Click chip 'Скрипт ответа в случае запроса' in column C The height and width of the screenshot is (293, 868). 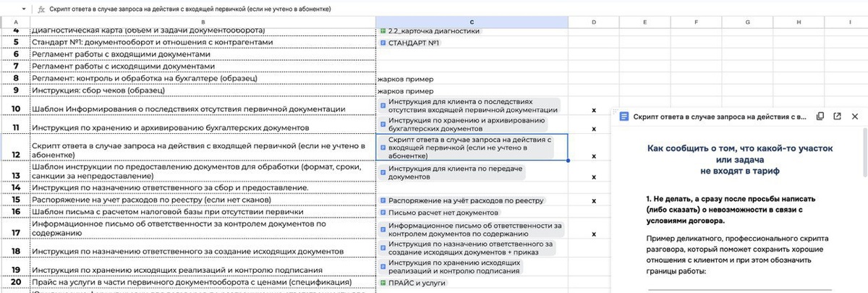point(467,147)
